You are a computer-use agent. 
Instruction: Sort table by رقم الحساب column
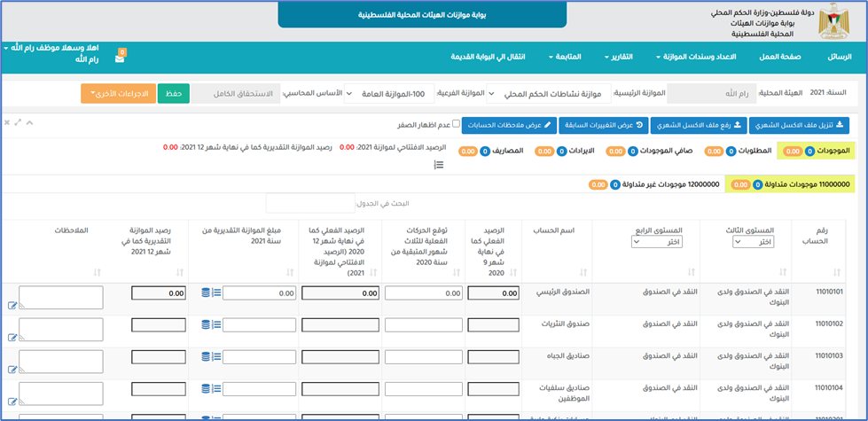(836, 272)
